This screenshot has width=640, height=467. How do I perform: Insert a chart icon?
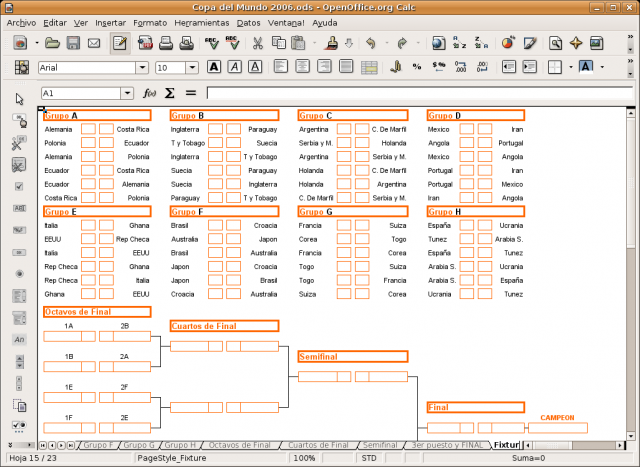pyautogui.click(x=508, y=43)
